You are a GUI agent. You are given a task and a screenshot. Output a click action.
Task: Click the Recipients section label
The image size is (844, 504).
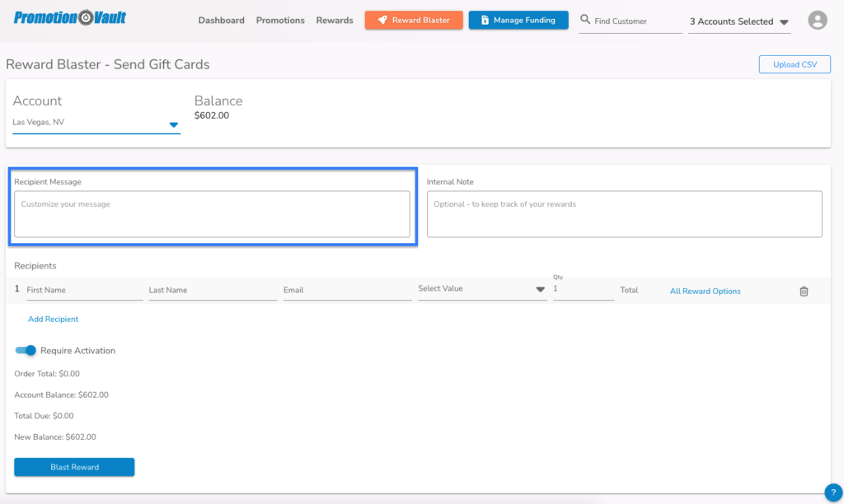[35, 266]
